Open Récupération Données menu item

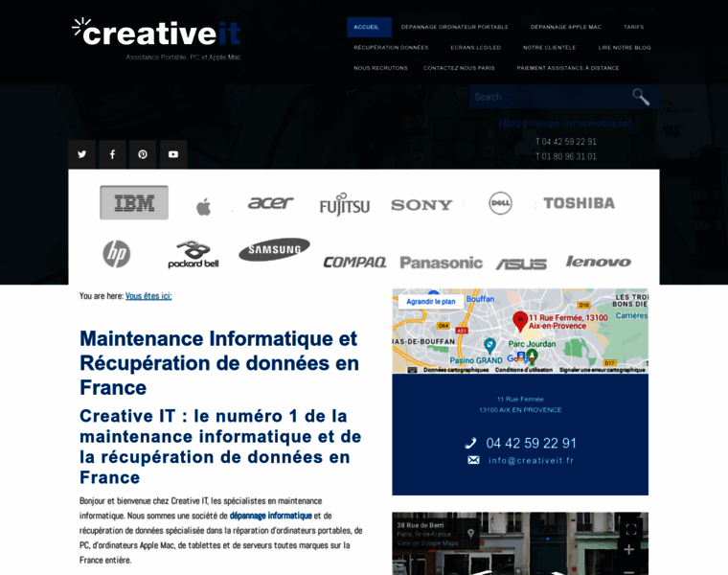391,47
